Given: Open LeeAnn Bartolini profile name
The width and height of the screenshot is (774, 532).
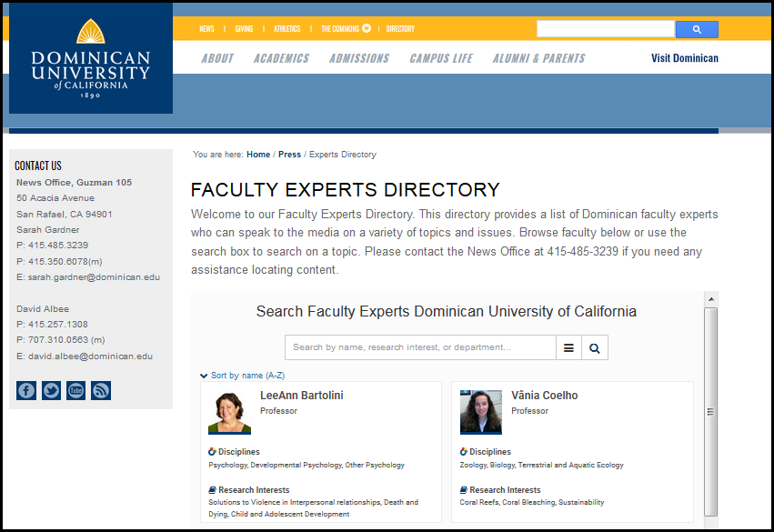Looking at the screenshot, I should click(x=302, y=396).
